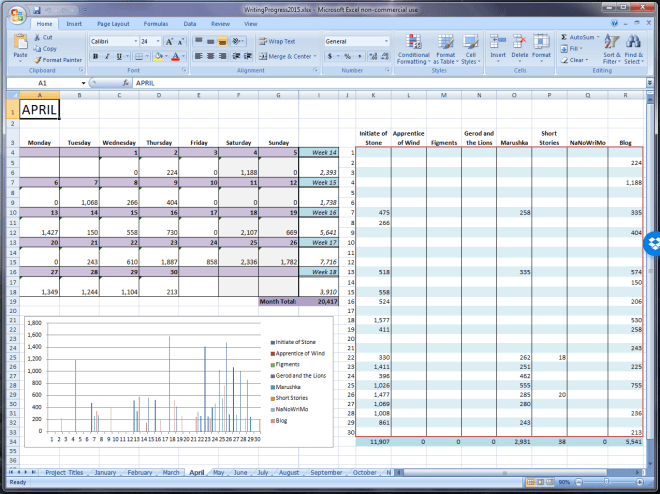Click the Dropbox badge icon
The width and height of the screenshot is (660, 494).
652,243
